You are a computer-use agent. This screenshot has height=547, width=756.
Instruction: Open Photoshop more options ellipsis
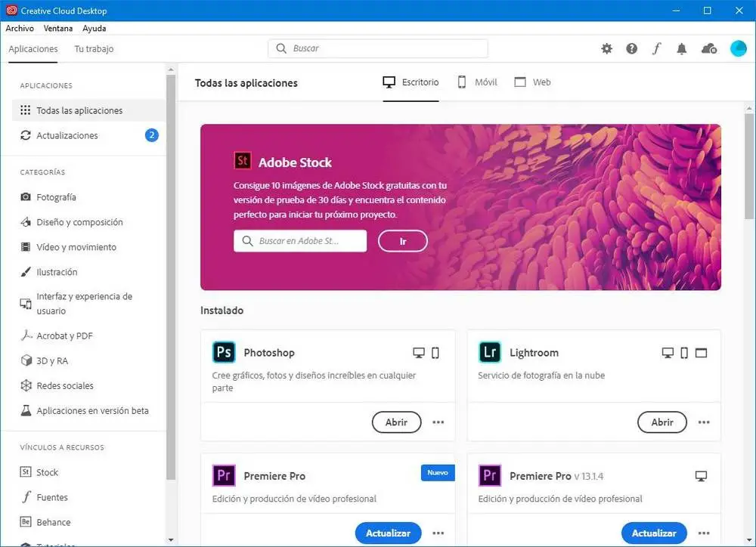pyautogui.click(x=438, y=422)
